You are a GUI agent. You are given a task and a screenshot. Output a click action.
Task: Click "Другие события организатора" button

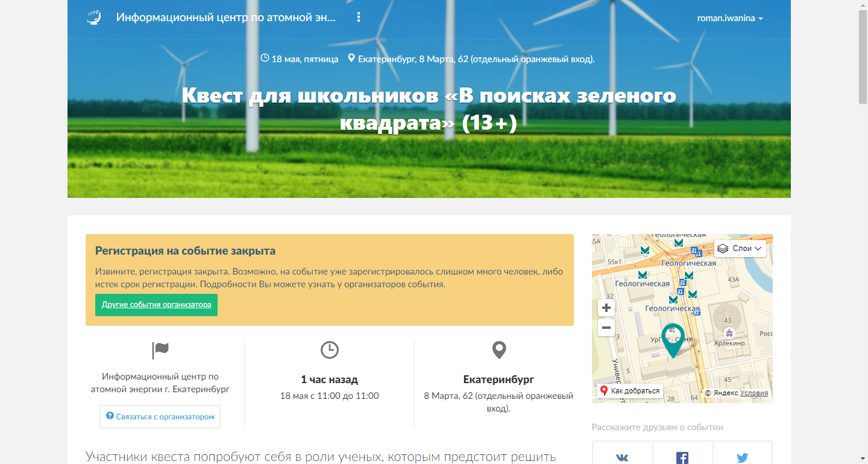156,305
